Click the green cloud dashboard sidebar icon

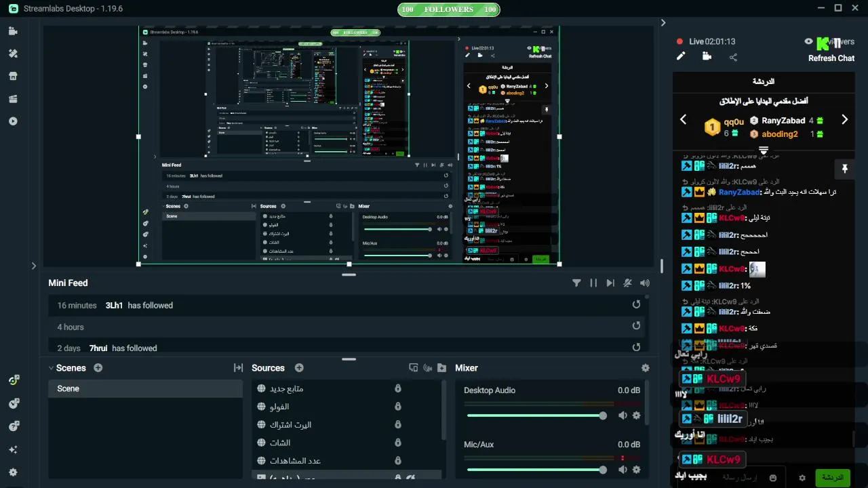tap(13, 380)
